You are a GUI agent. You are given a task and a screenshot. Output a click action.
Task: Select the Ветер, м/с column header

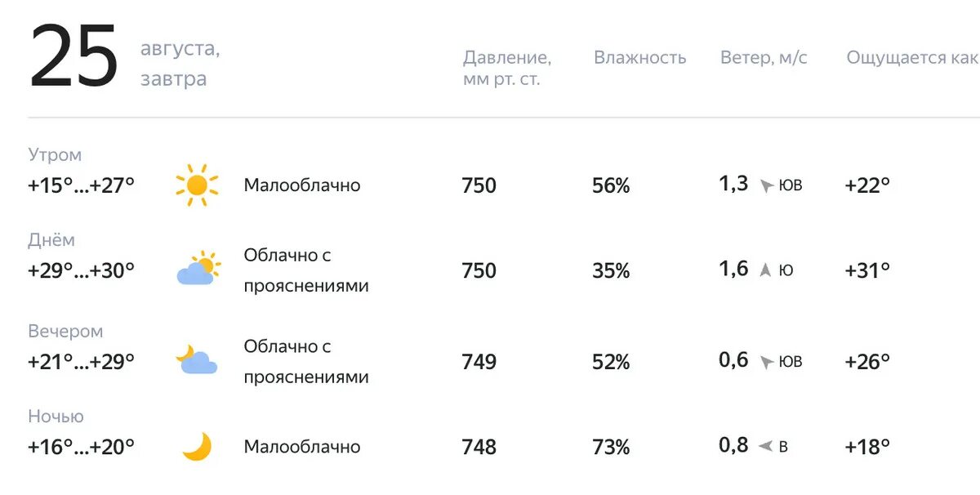point(764,58)
